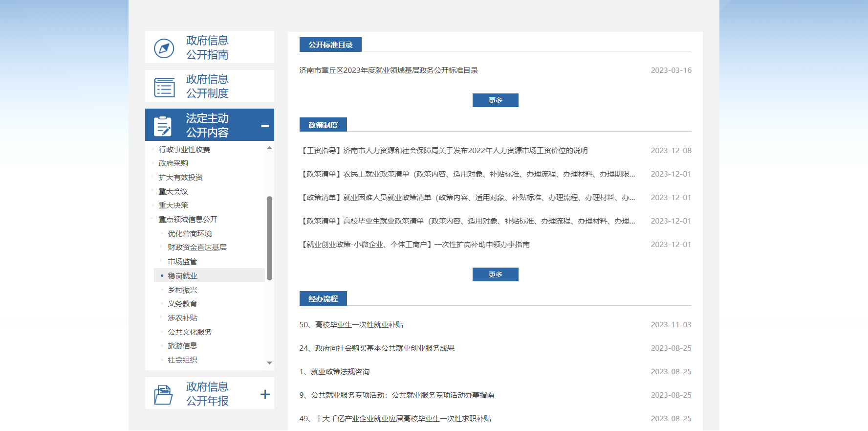
Task: Open 济南市章丘区2023年度就业领域 standard directory link
Action: click(x=389, y=70)
